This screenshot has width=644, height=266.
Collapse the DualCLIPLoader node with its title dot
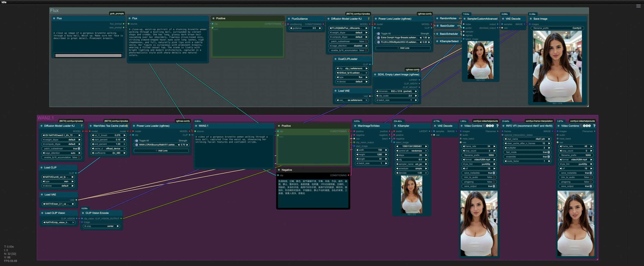[335, 59]
